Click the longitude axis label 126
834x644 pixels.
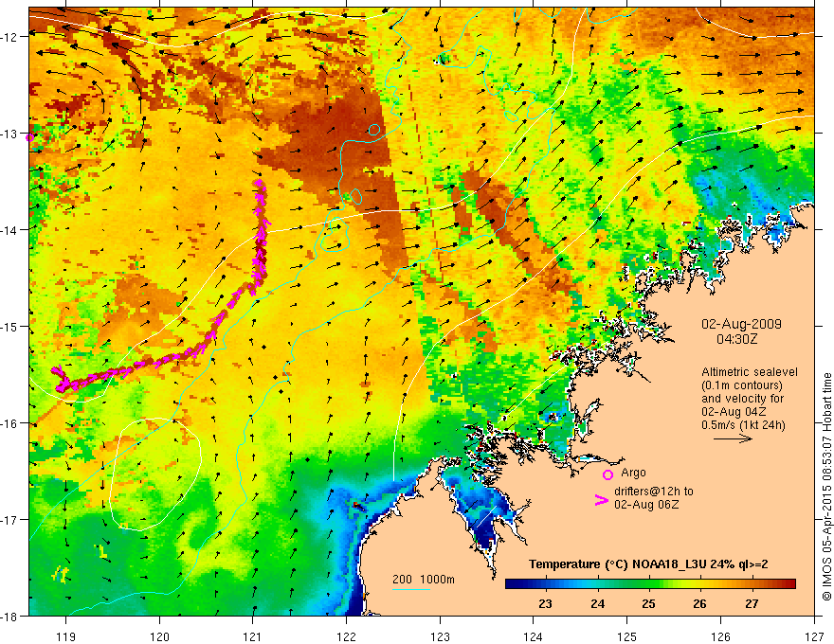(x=720, y=636)
